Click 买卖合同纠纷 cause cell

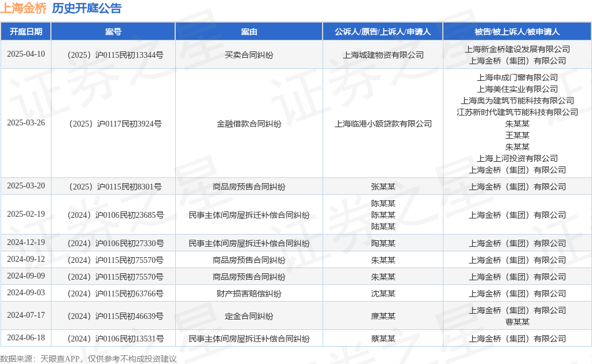pyautogui.click(x=249, y=55)
